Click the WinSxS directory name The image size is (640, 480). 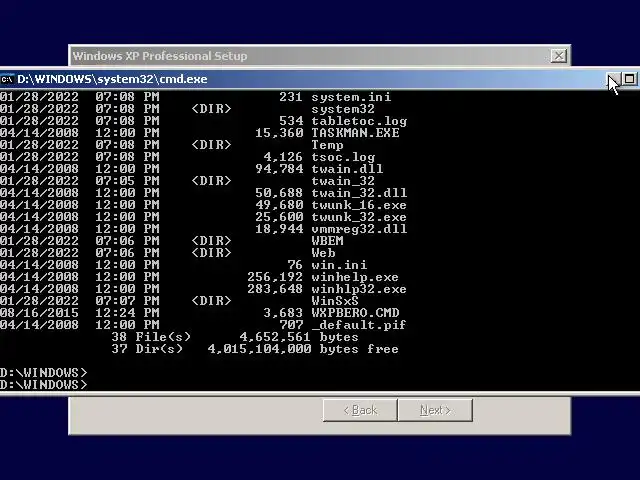click(x=335, y=301)
